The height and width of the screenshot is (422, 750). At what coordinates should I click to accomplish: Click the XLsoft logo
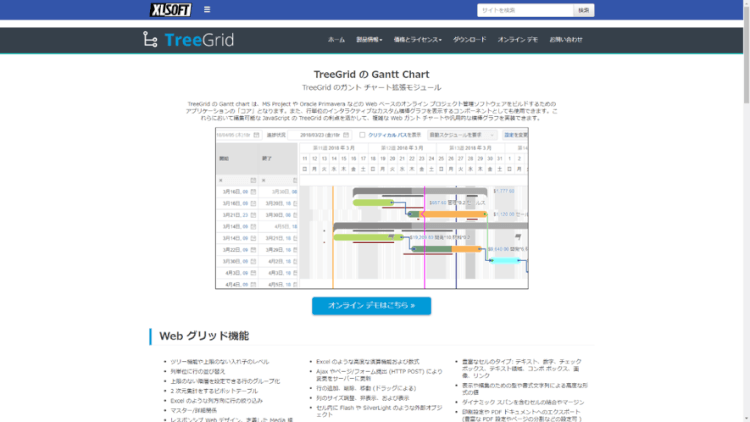pos(170,10)
